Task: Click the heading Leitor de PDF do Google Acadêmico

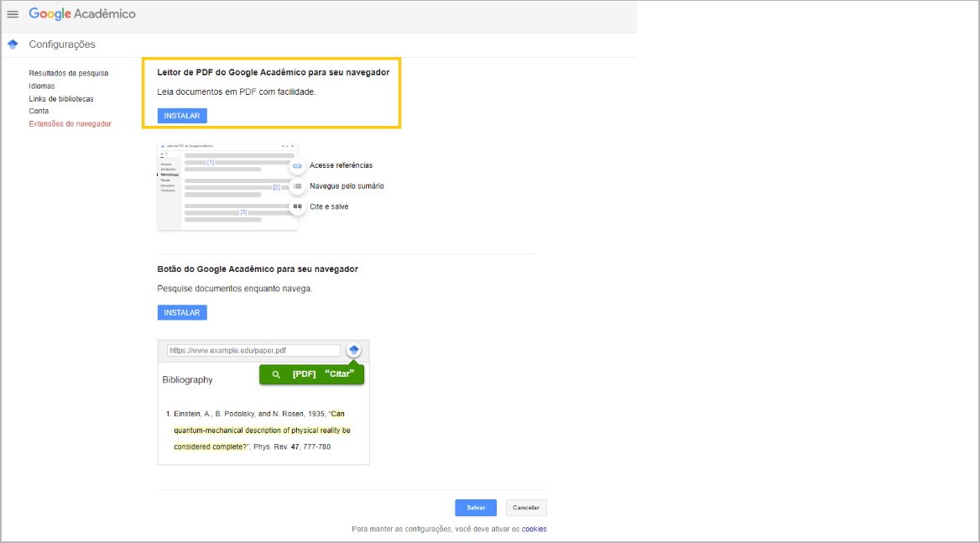Action: point(274,72)
